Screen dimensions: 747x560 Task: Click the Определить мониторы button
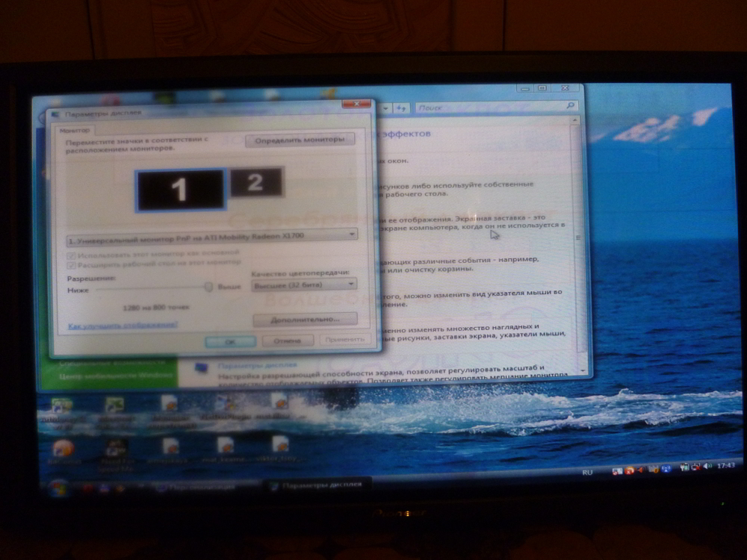tap(300, 140)
